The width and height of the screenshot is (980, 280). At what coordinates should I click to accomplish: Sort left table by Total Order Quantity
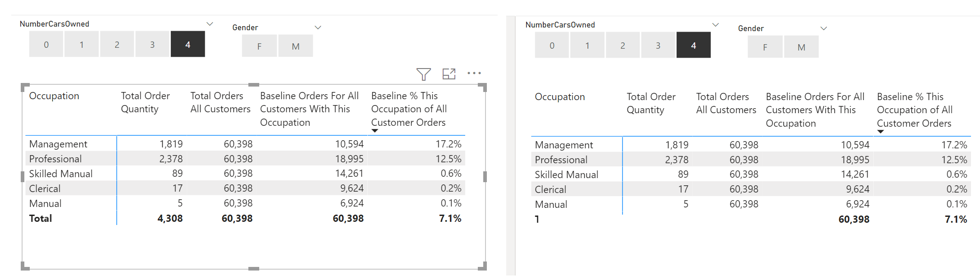[x=145, y=102]
